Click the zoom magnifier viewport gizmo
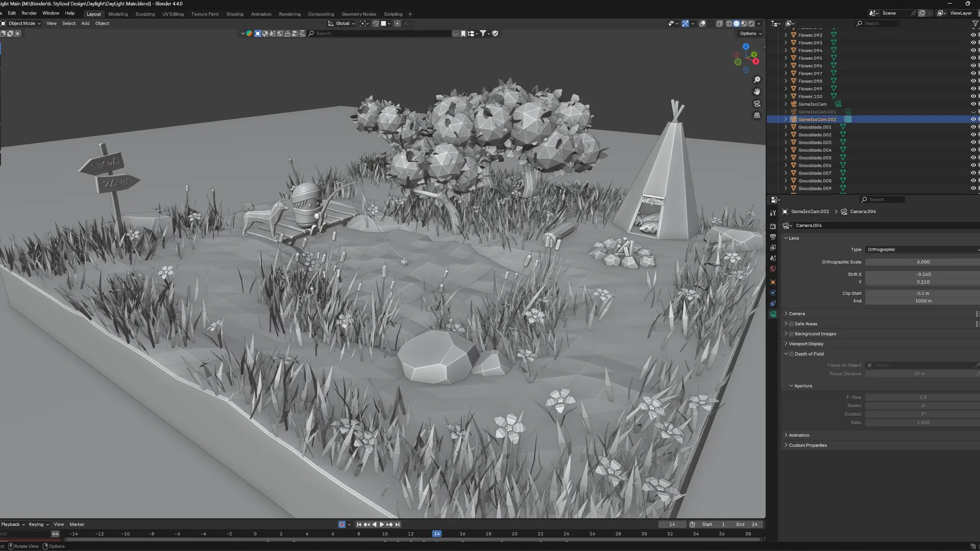 point(757,80)
